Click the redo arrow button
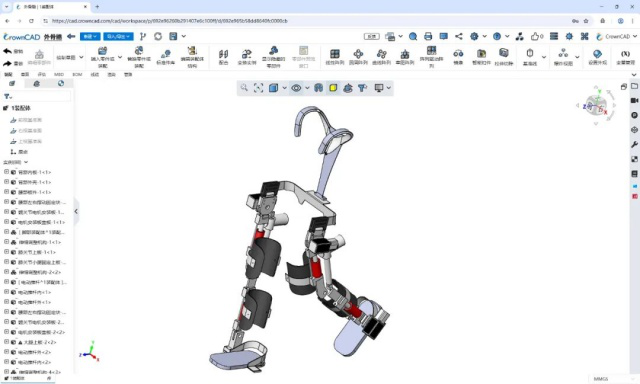Viewport: 640px width, 384px height. pos(7,63)
